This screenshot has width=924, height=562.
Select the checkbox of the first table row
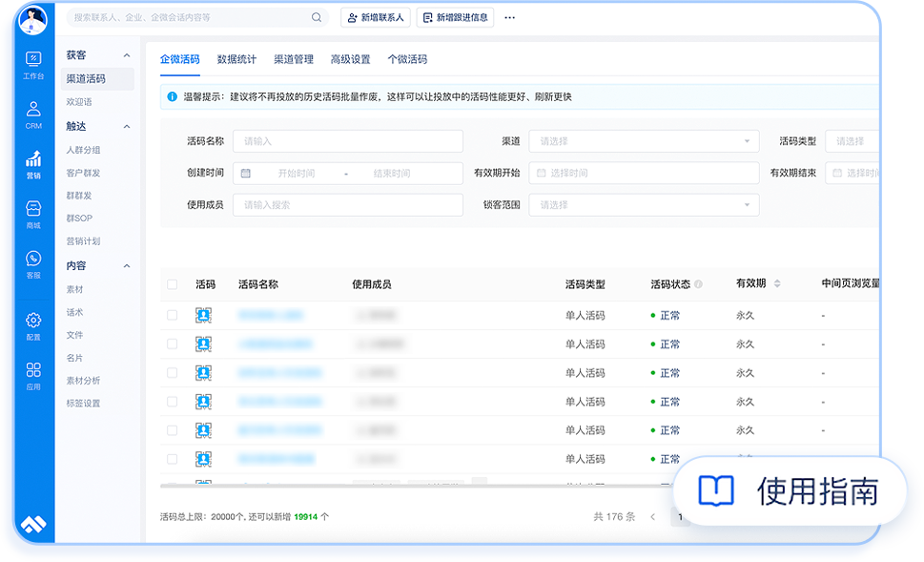[x=173, y=315]
